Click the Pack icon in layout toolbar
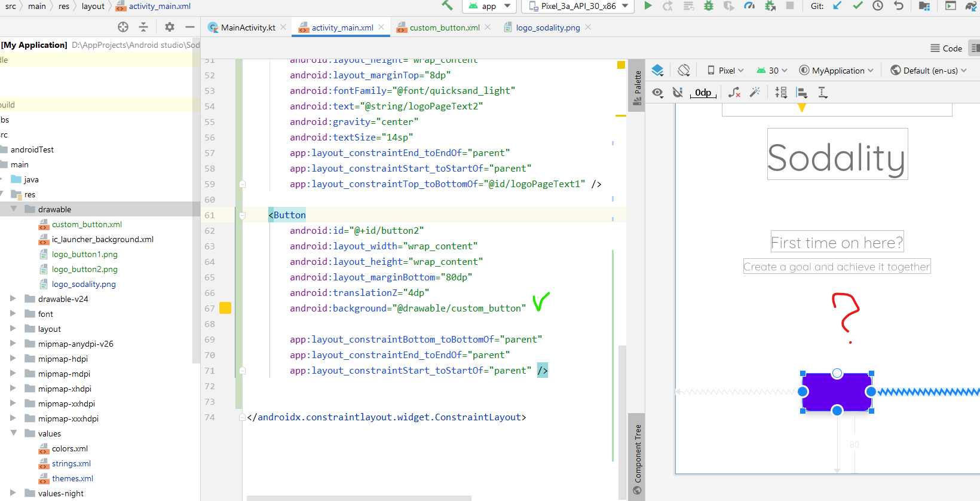Screen dimensions: 980x501 781,92
